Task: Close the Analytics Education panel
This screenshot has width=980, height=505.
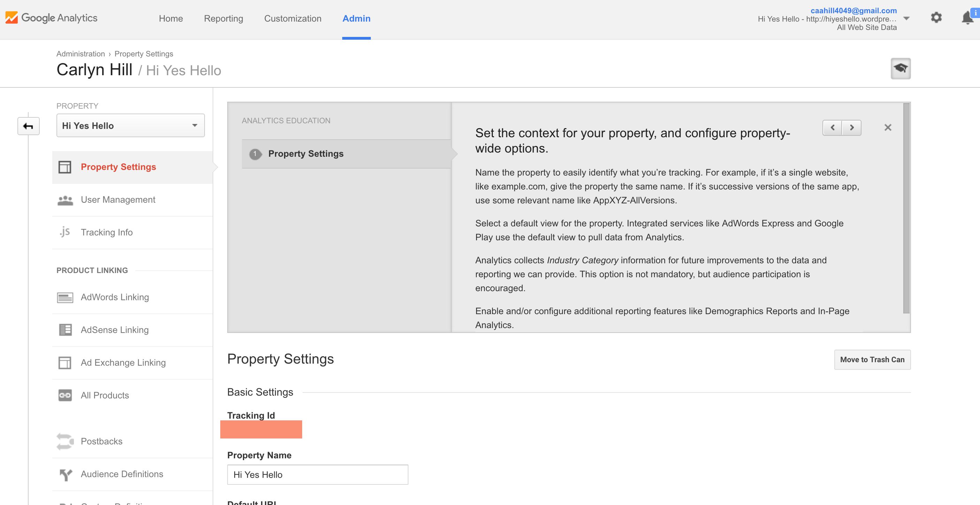Action: pyautogui.click(x=888, y=127)
